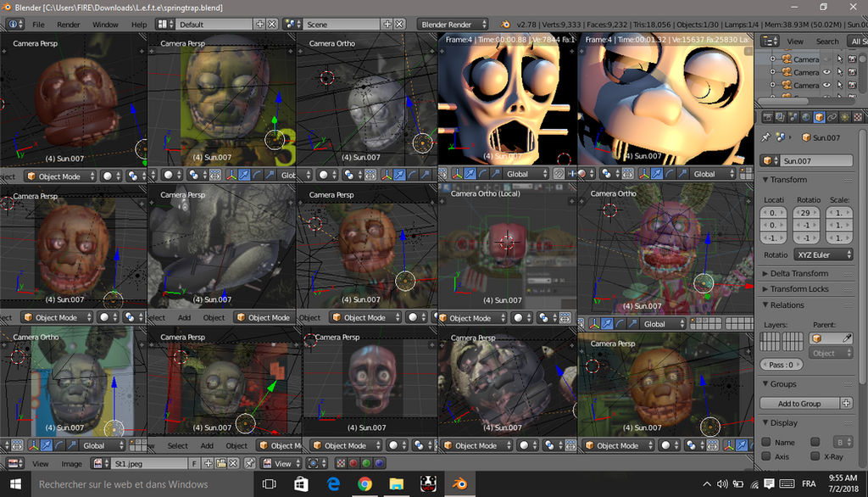Open the screen layout browse icon beside Default
This screenshot has height=497, width=868.
pos(164,25)
